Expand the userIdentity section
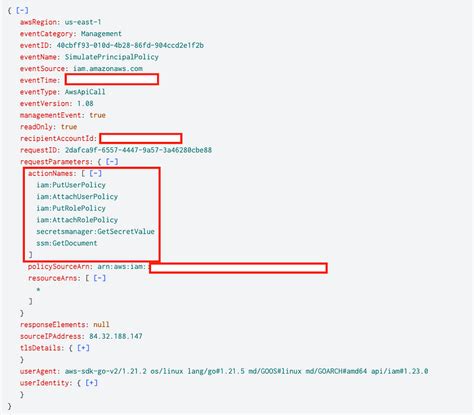The image size is (474, 415). coord(91,383)
